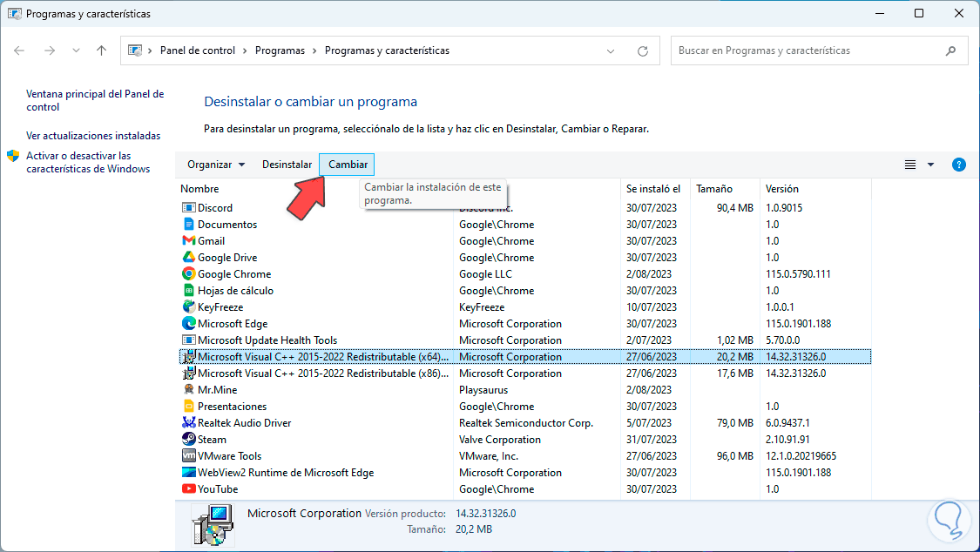Image resolution: width=980 pixels, height=552 pixels.
Task: Click the KeyFreeze program icon
Action: pos(188,306)
